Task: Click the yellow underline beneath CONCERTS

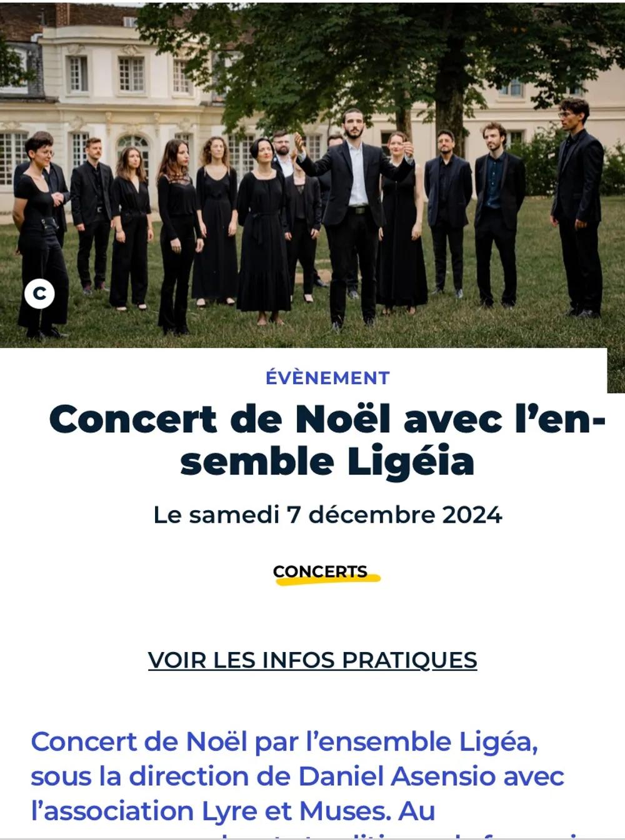Action: pos(327,580)
